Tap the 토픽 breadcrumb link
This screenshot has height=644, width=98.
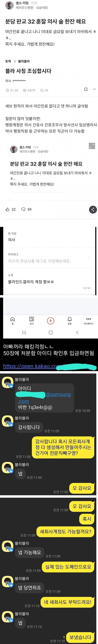(x=8, y=61)
